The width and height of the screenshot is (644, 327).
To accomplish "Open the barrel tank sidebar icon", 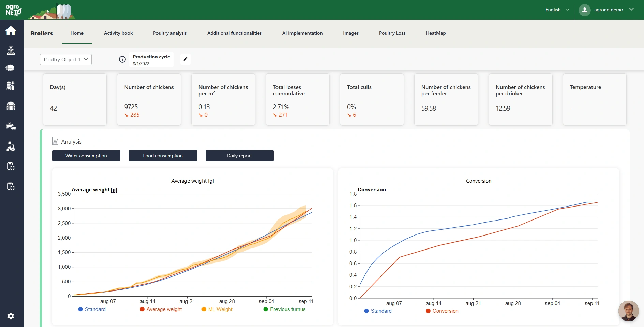I will (x=10, y=68).
